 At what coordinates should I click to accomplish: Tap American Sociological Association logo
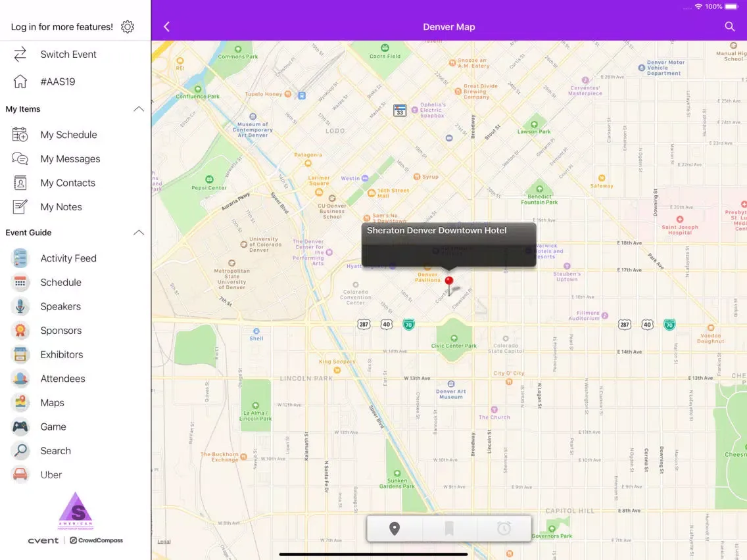[76, 511]
